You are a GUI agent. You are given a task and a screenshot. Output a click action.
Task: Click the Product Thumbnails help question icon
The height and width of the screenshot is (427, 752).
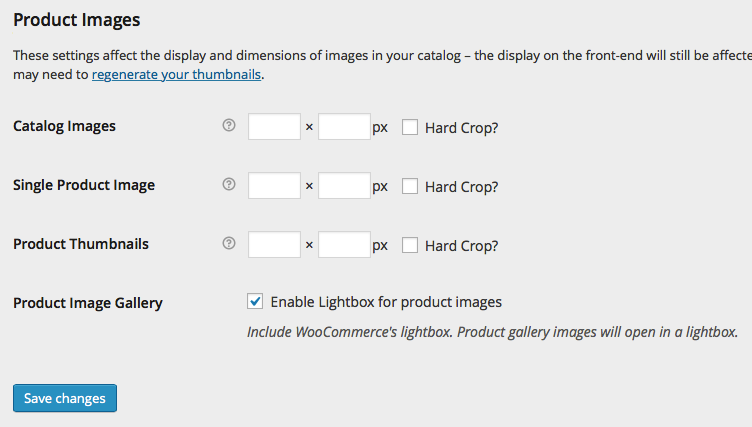(x=229, y=243)
